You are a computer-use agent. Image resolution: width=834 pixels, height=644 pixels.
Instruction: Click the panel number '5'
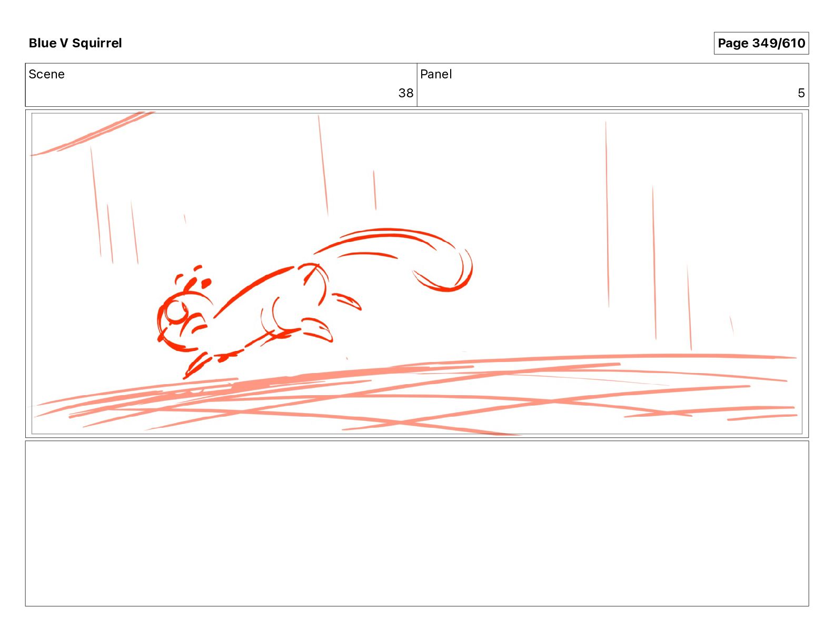tap(801, 93)
